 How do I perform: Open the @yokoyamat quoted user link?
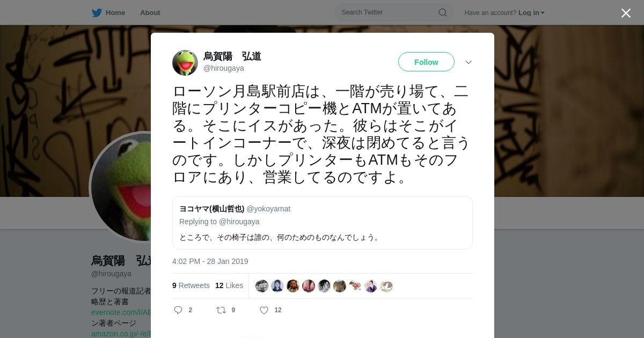coord(268,209)
